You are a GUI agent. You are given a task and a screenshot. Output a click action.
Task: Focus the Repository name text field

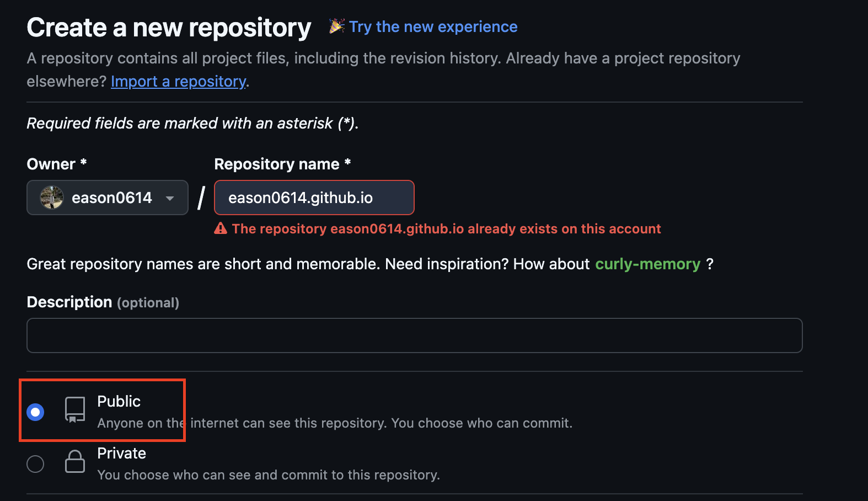tap(314, 198)
